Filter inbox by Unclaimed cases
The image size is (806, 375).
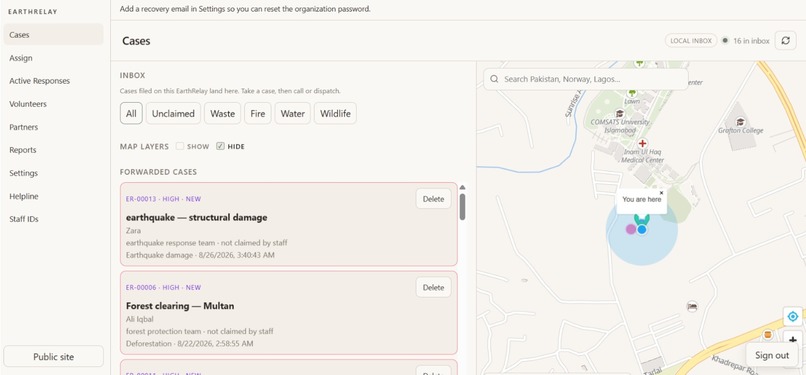click(x=173, y=114)
